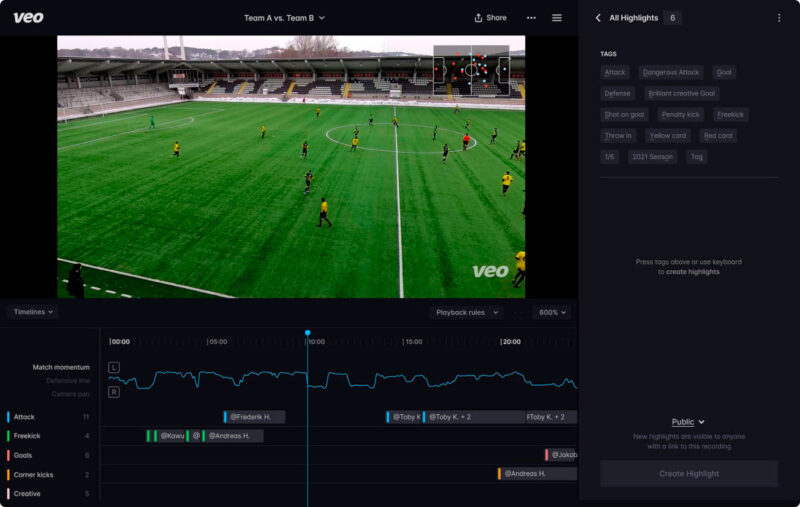This screenshot has height=507, width=800.
Task: Open highlights panel vertical dots menu
Action: coord(779,18)
